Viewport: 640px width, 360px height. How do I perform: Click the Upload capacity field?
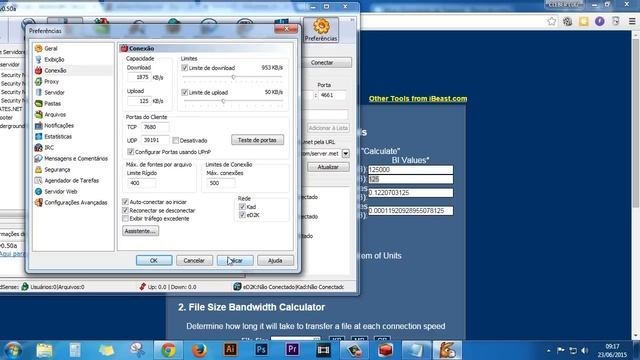coord(139,101)
